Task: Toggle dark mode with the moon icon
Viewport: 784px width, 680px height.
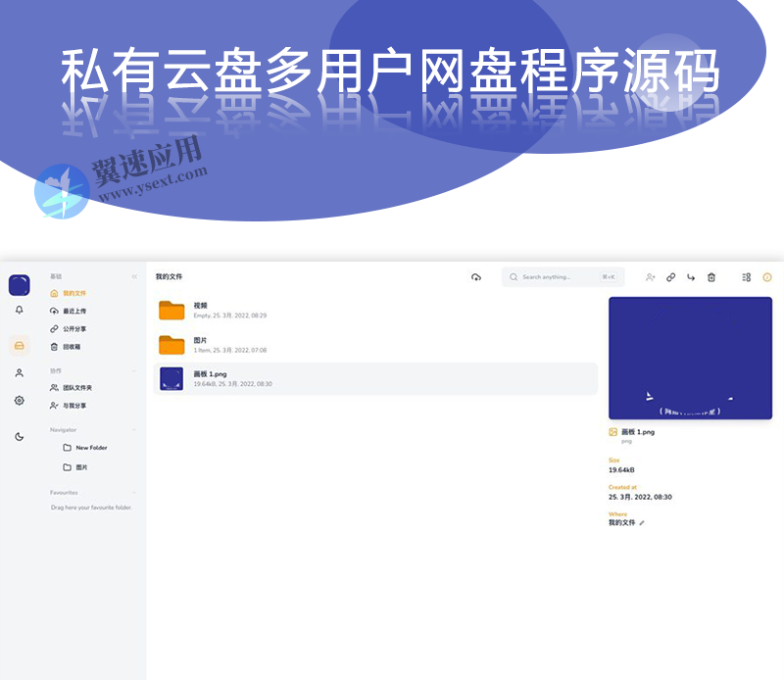Action: coord(18,437)
